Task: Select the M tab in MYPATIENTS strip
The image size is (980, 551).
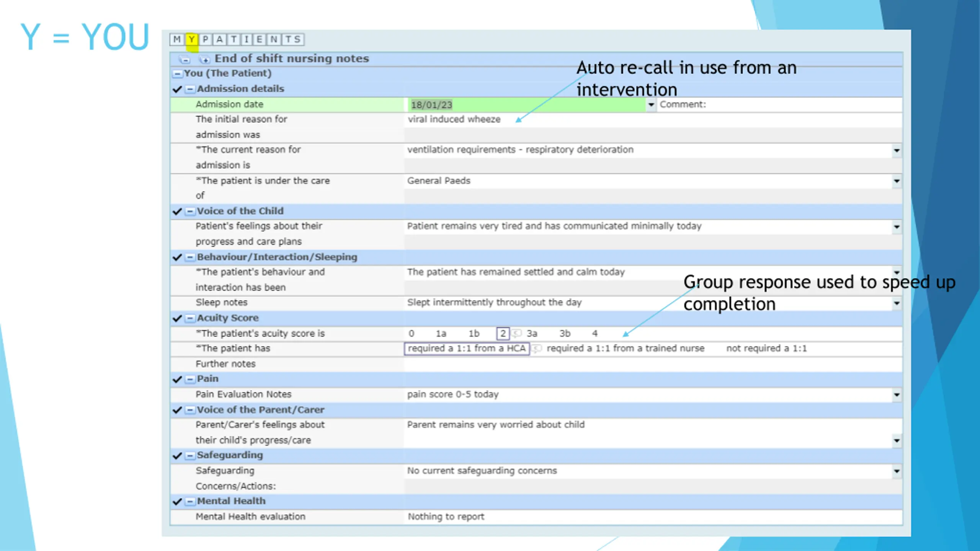Action: point(177,39)
